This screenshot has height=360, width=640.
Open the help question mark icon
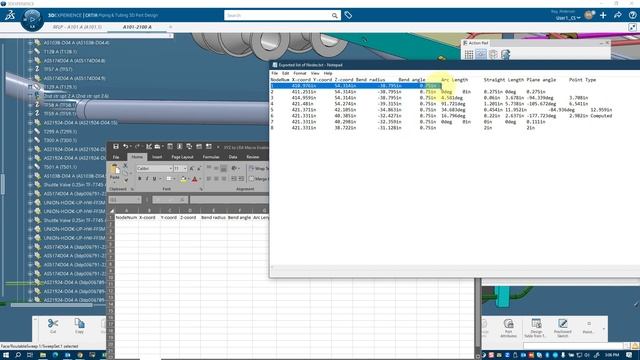[x=632, y=15]
